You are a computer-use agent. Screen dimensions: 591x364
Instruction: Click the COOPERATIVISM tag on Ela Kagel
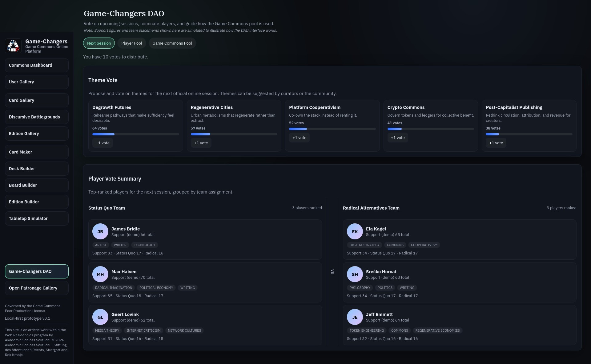pyautogui.click(x=424, y=245)
